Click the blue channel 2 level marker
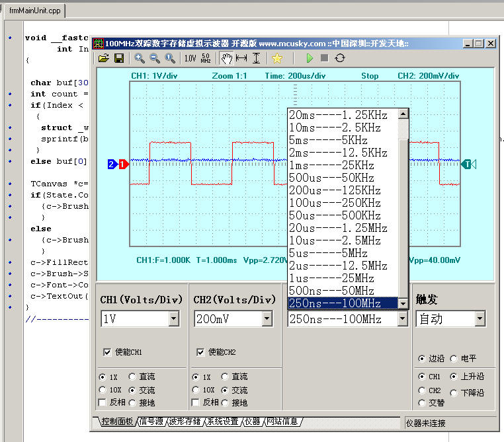 tap(112, 165)
